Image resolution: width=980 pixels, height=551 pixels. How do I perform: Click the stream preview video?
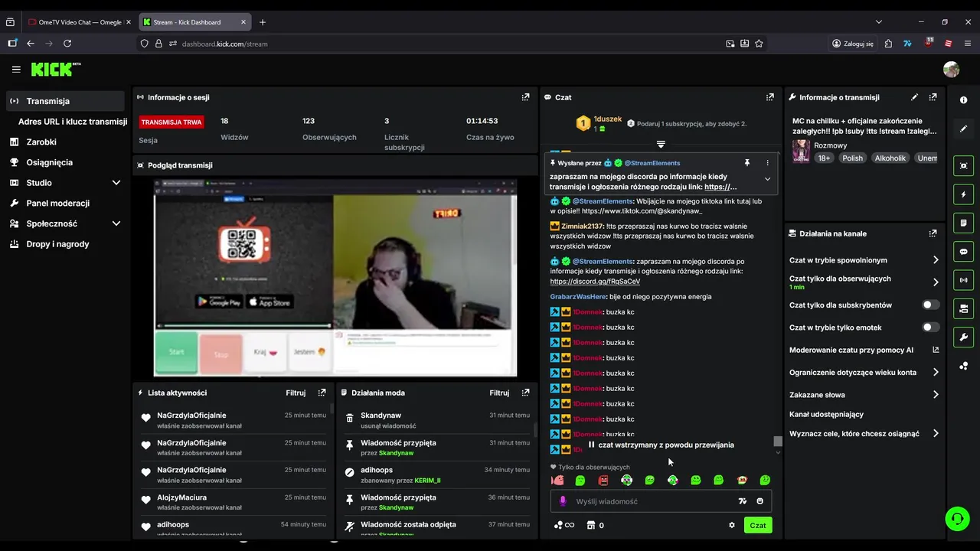pos(335,278)
